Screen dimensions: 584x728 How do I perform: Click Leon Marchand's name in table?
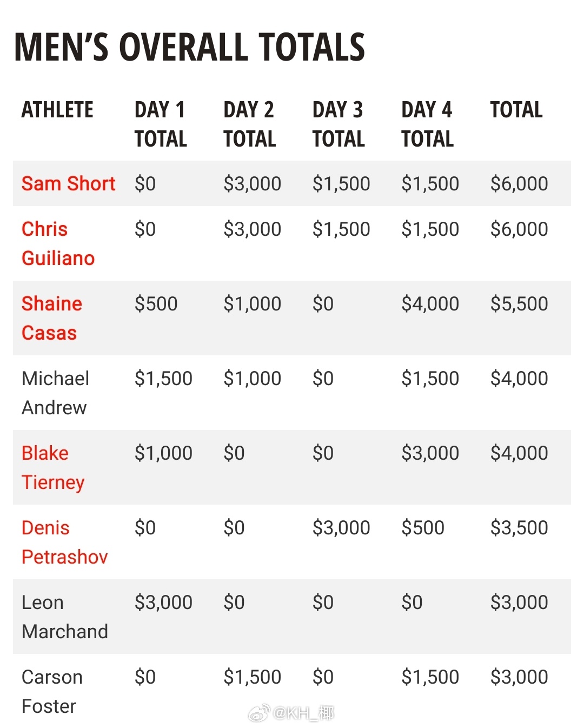click(64, 617)
